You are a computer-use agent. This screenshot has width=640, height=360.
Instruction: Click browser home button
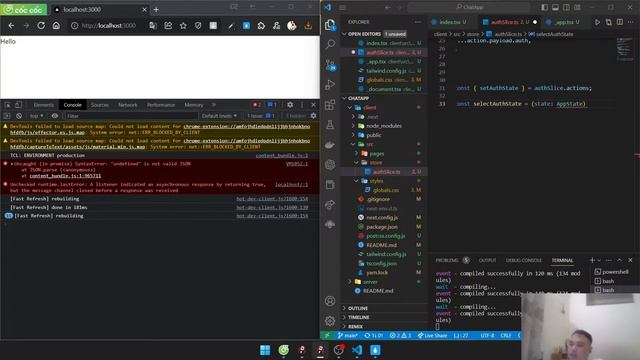pyautogui.click(x=56, y=25)
